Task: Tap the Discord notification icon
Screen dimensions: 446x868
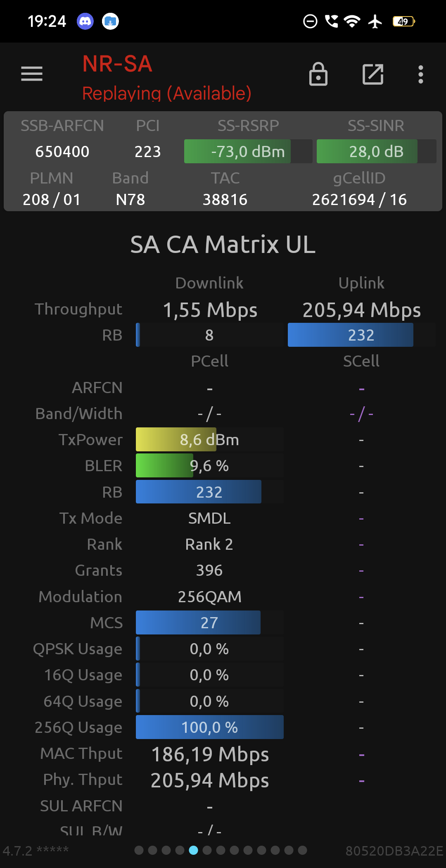Action: pyautogui.click(x=85, y=21)
